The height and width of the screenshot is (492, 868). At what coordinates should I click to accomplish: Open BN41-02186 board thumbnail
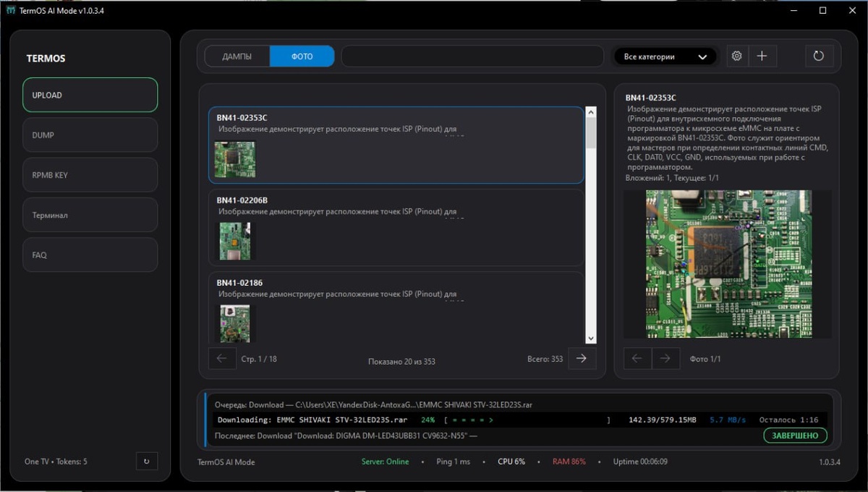[x=235, y=323]
